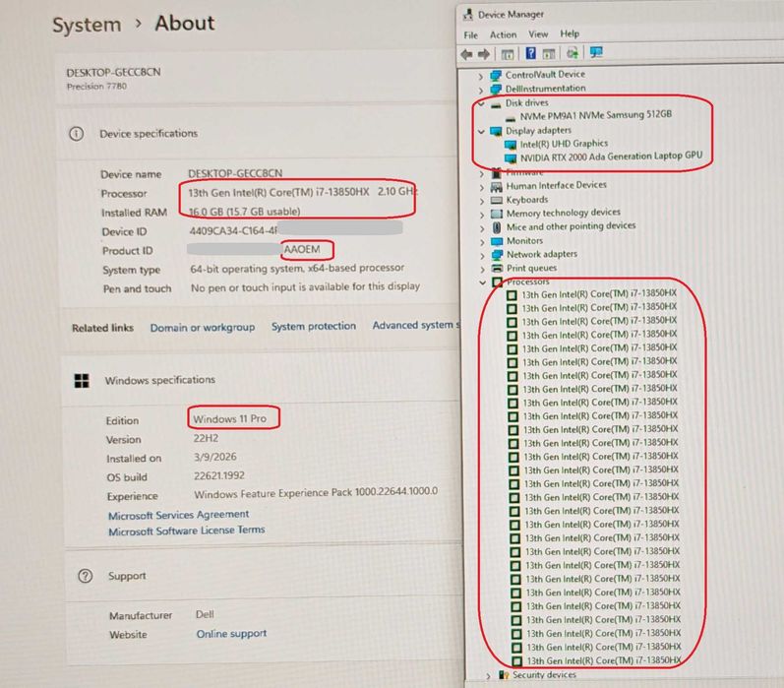The image size is (784, 688).
Task: Click the Disk drives category icon
Action: [496, 104]
